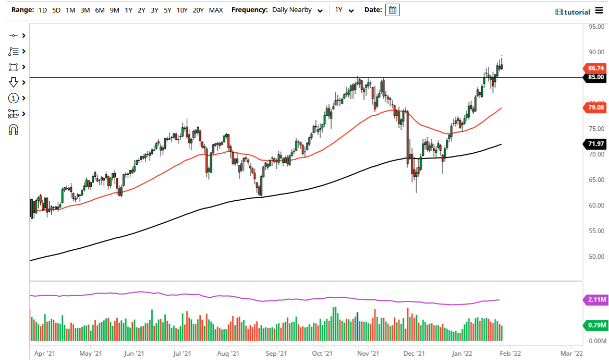Enable the 1D range view
The width and height of the screenshot is (609, 364).
tap(42, 10)
